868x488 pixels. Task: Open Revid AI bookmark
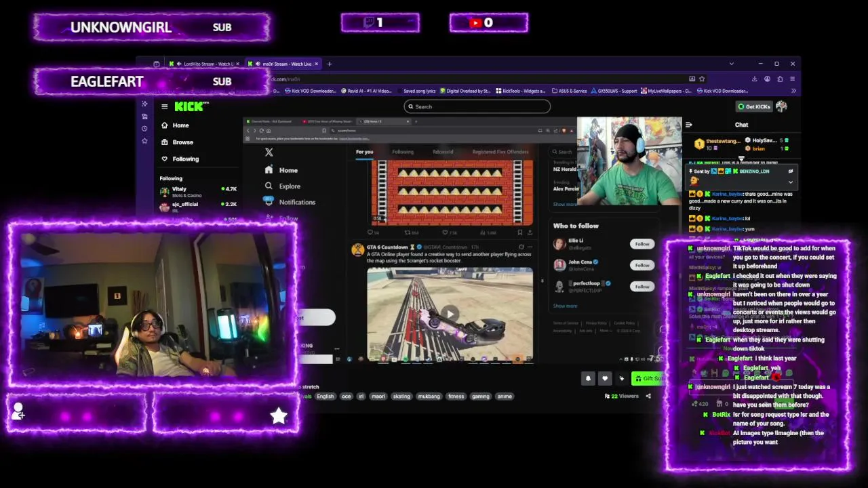[x=367, y=91]
